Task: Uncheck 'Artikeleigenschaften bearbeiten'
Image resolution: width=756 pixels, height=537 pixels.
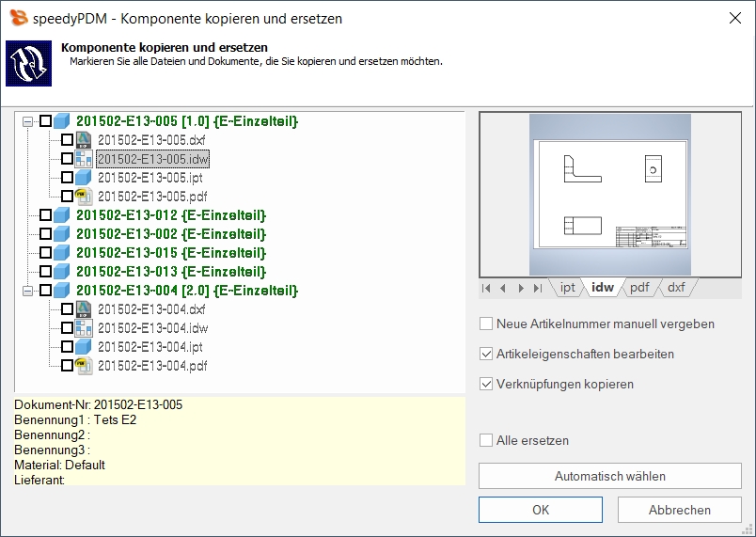Action: 486,355
